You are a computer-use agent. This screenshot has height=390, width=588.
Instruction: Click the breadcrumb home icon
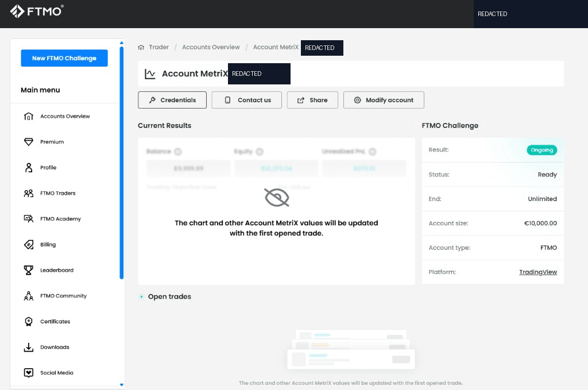click(x=141, y=47)
